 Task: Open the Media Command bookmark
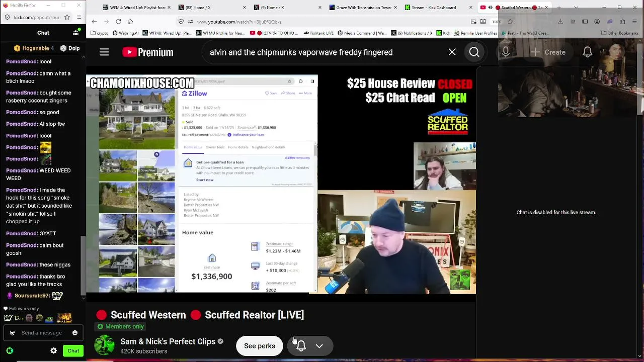point(361,33)
